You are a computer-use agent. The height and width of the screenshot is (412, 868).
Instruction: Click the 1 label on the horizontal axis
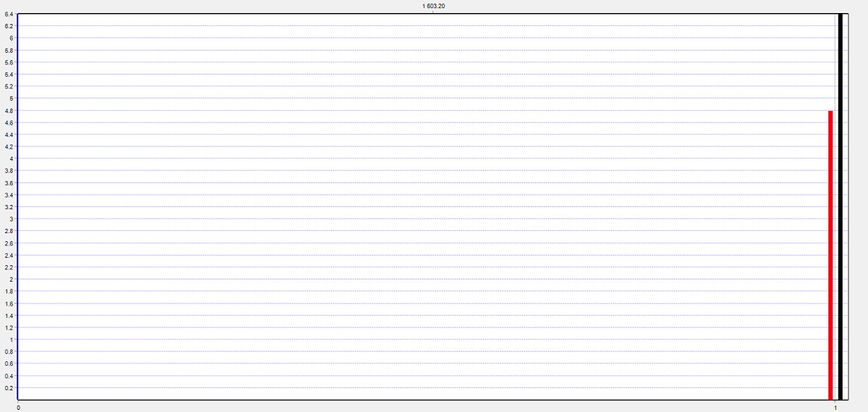click(835, 407)
